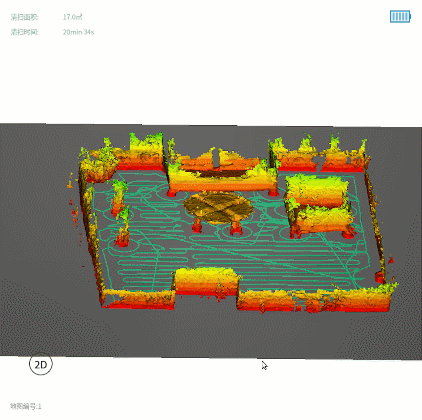Select the front-left low wall section
This screenshot has width=422, height=420.
(x=138, y=299)
